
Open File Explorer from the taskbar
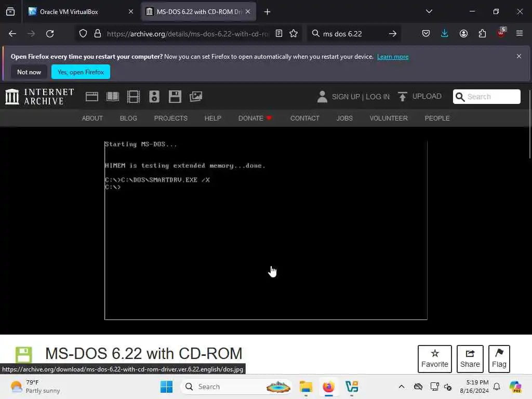[x=305, y=387]
